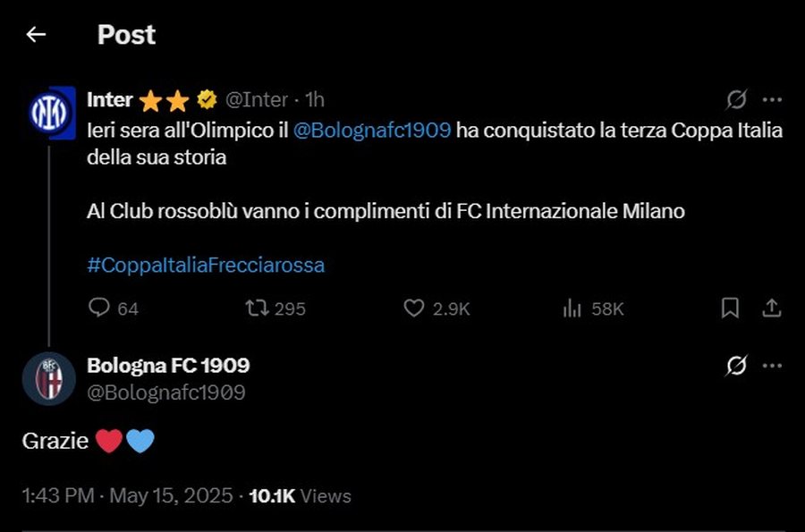This screenshot has height=532, width=805.
Task: Click the Bologna FC 1909 display name
Action: pyautogui.click(x=168, y=366)
